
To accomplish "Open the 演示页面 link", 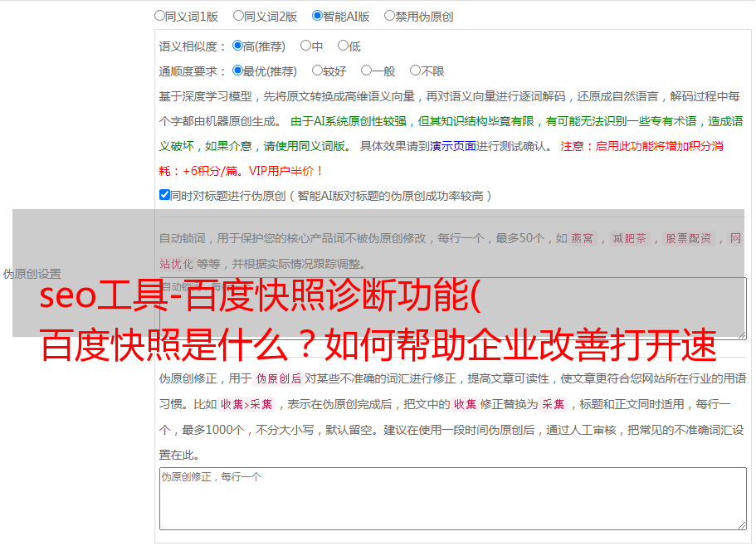I will [x=453, y=146].
